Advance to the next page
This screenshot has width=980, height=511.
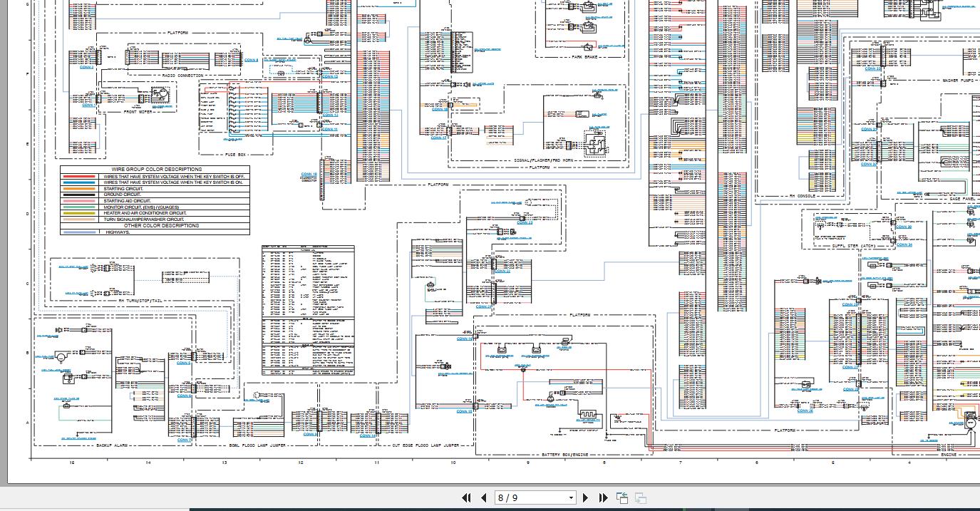tap(586, 498)
